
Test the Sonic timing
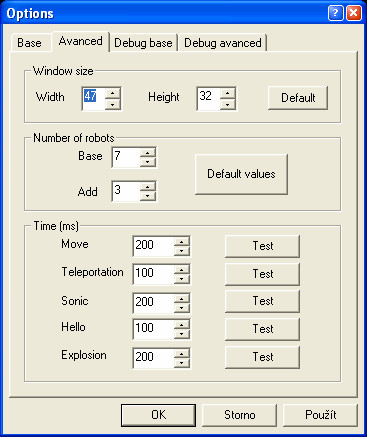(x=263, y=301)
